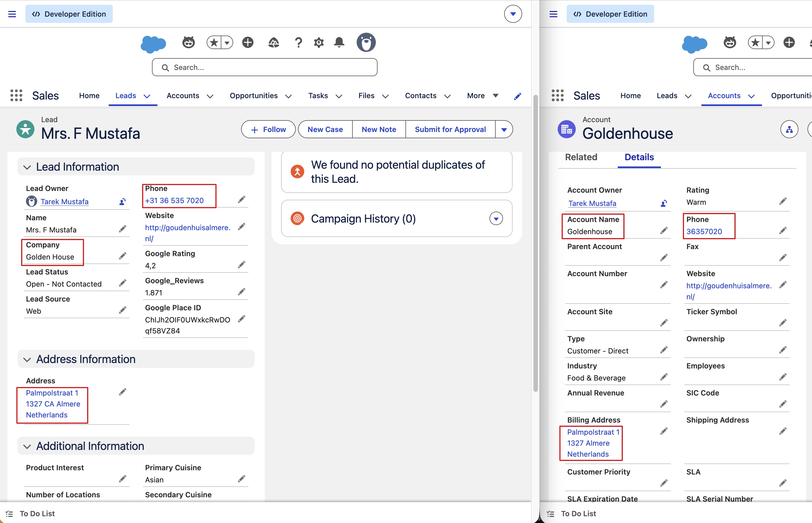The height and width of the screenshot is (523, 812).
Task: Open the Help question mark icon
Action: tap(298, 42)
